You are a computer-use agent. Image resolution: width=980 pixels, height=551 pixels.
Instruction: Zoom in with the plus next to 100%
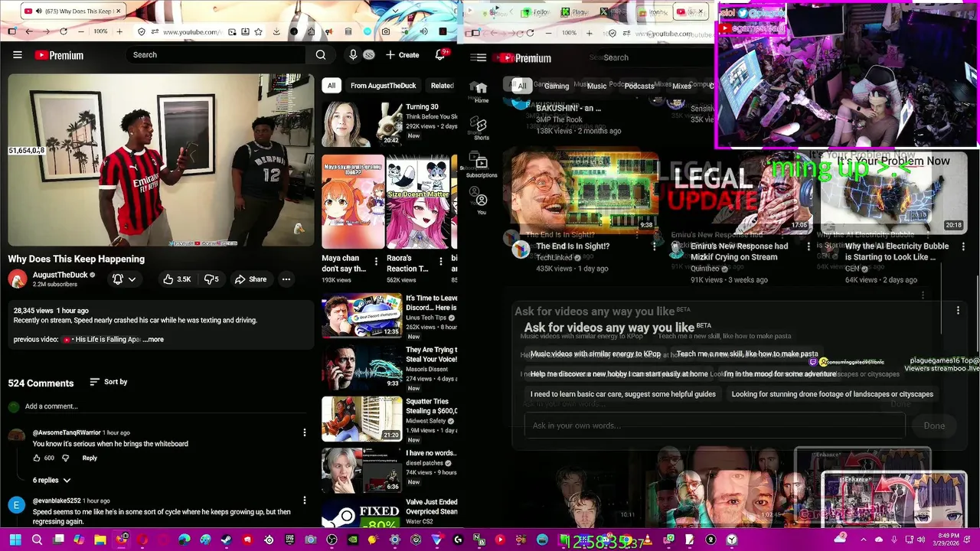click(119, 31)
